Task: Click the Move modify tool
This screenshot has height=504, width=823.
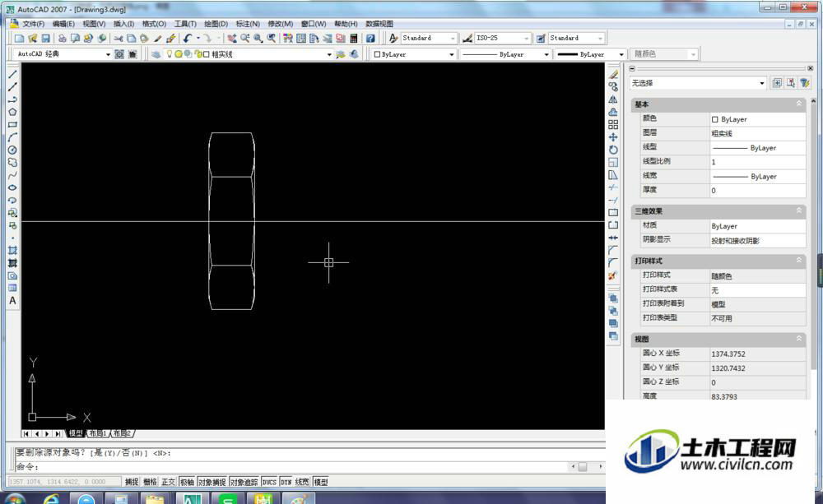Action: 613,137
